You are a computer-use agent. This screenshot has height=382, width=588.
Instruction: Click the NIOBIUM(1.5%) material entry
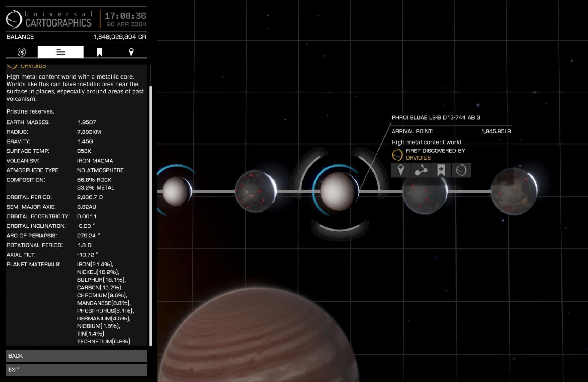pyautogui.click(x=99, y=326)
